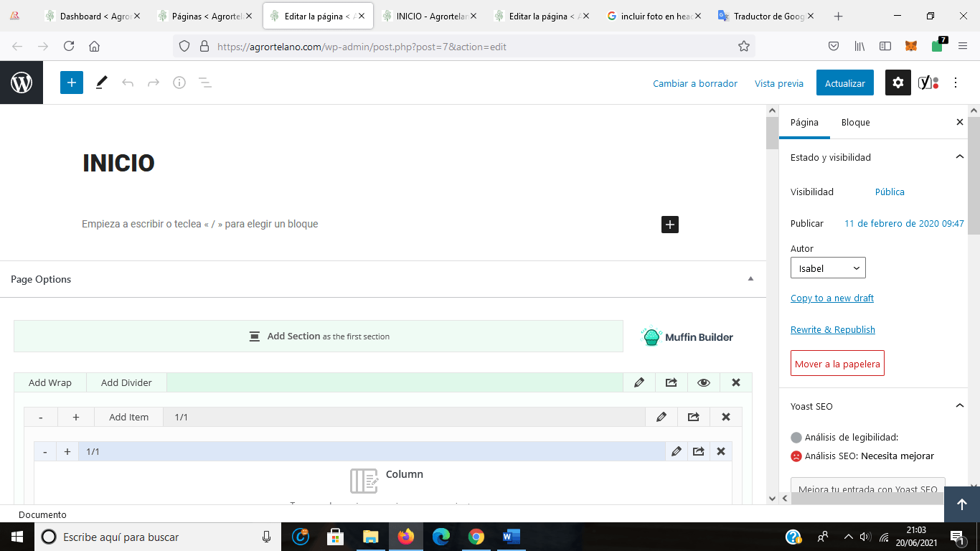Click the scroll-to-top arrow button

point(962,504)
